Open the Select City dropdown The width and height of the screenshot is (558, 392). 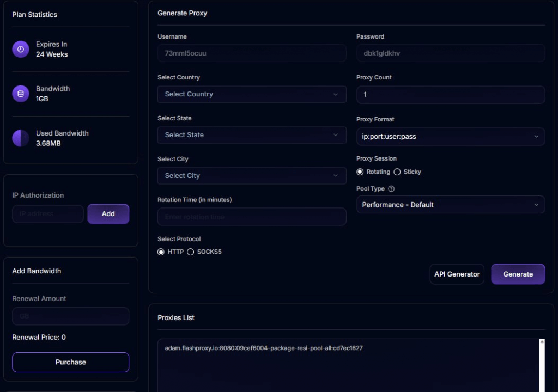[252, 176]
